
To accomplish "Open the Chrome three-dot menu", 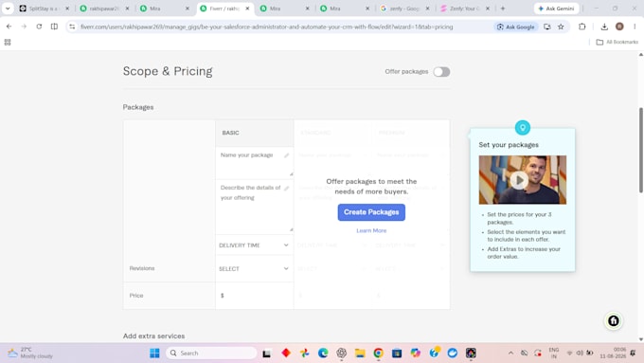I will [x=635, y=27].
